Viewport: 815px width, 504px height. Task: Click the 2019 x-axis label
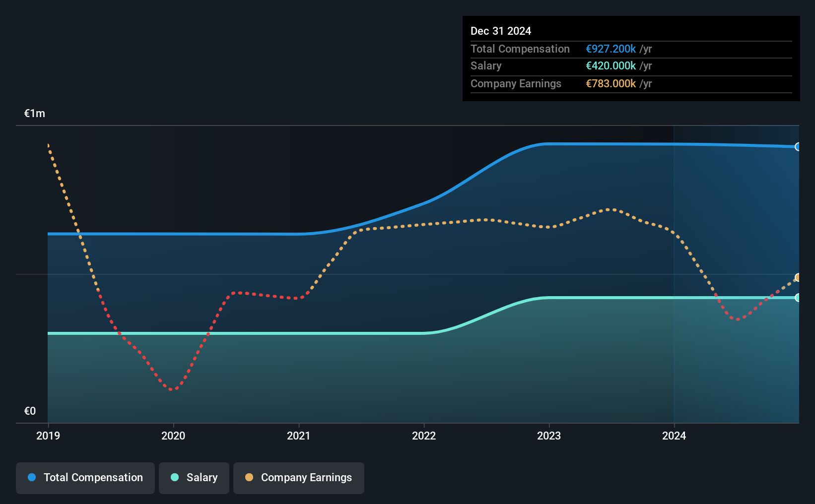(x=48, y=436)
